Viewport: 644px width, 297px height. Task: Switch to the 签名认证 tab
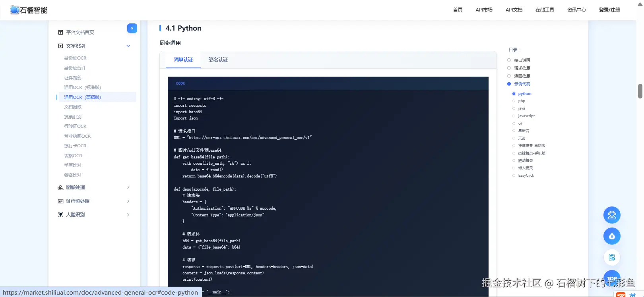click(218, 60)
